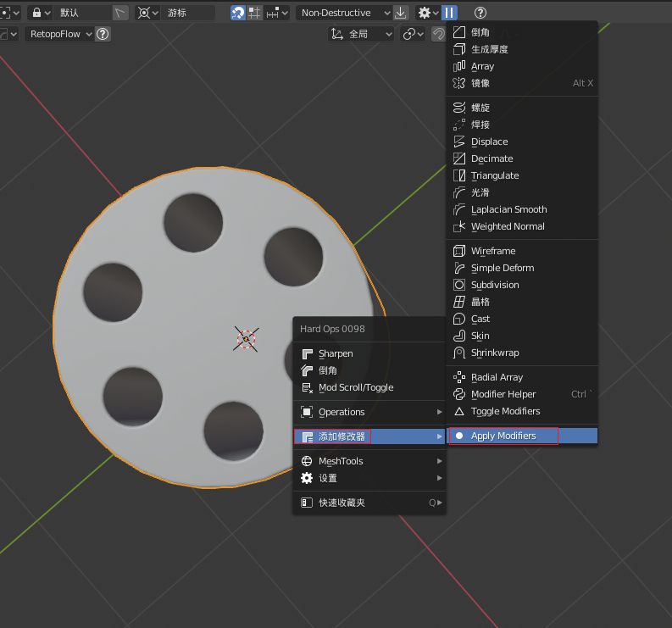Open the link pivot dropdown
Viewport: 672px width, 628px height.
[x=414, y=34]
